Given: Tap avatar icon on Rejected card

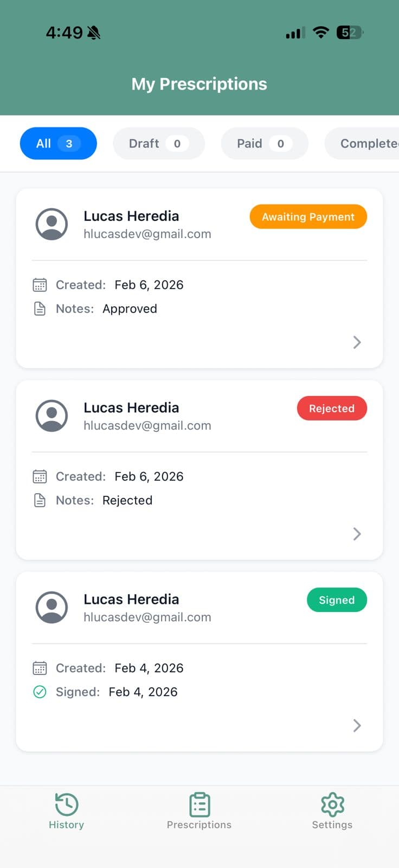Looking at the screenshot, I should click(x=52, y=416).
